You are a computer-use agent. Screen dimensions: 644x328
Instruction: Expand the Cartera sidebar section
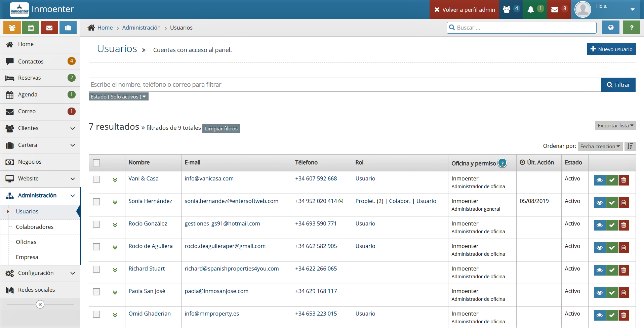point(40,145)
